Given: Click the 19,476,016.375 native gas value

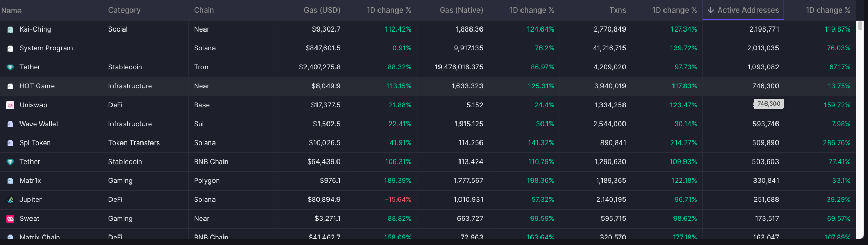Looking at the screenshot, I should 459,67.
